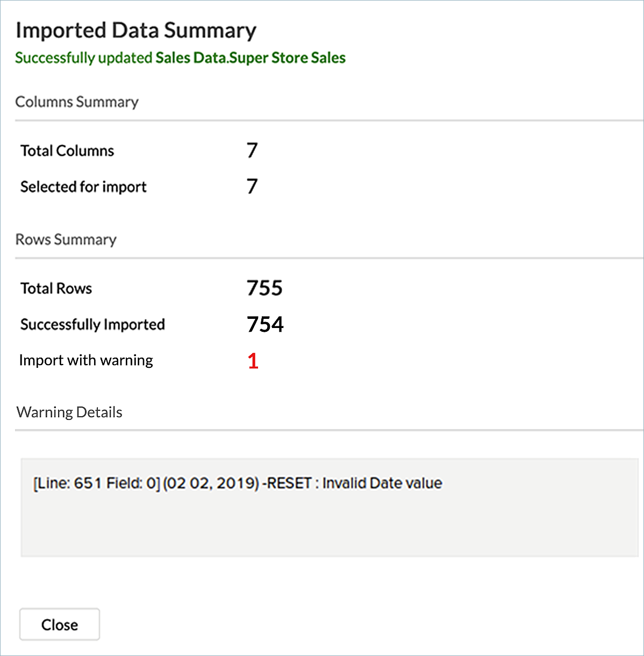The width and height of the screenshot is (644, 656).
Task: Select the Total Rows label
Action: (55, 288)
